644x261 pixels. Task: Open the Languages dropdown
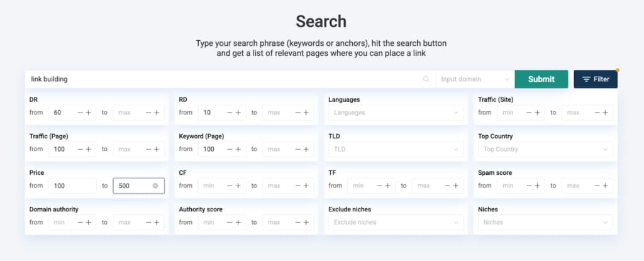click(x=396, y=113)
